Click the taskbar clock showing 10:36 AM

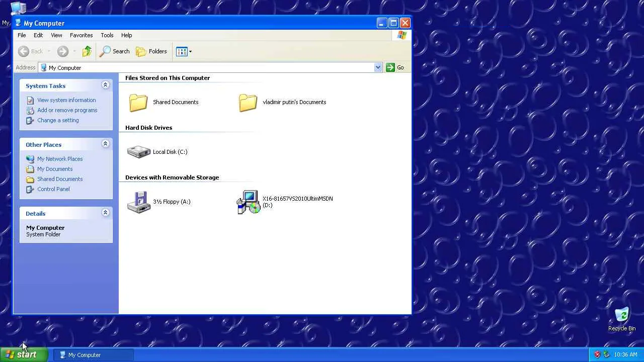pos(626,354)
